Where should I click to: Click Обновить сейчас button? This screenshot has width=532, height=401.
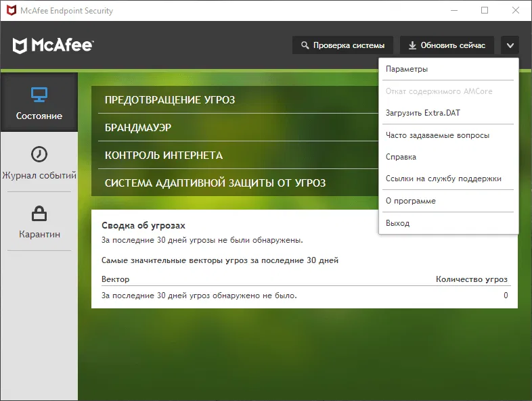(447, 45)
